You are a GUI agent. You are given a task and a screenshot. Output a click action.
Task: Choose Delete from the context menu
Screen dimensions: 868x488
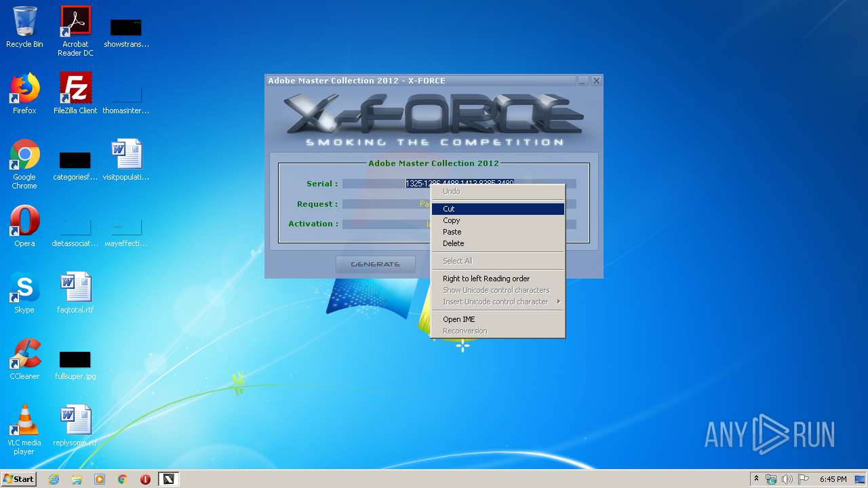[498, 243]
